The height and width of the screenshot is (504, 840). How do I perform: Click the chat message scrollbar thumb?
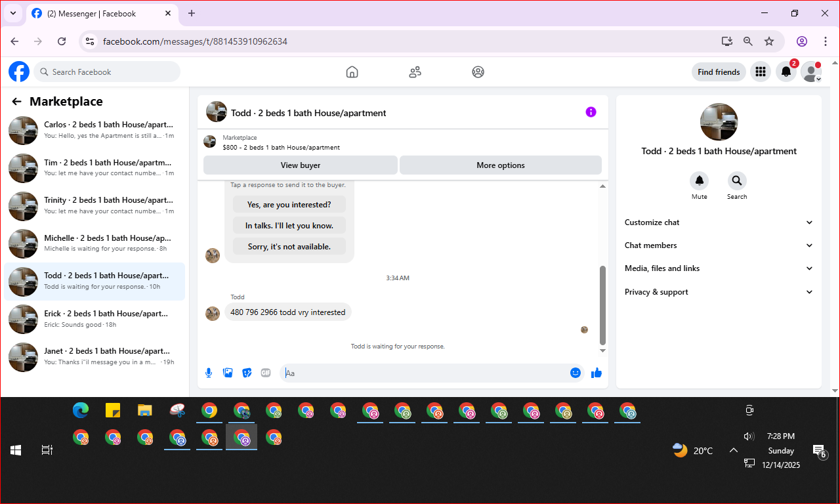tap(602, 305)
